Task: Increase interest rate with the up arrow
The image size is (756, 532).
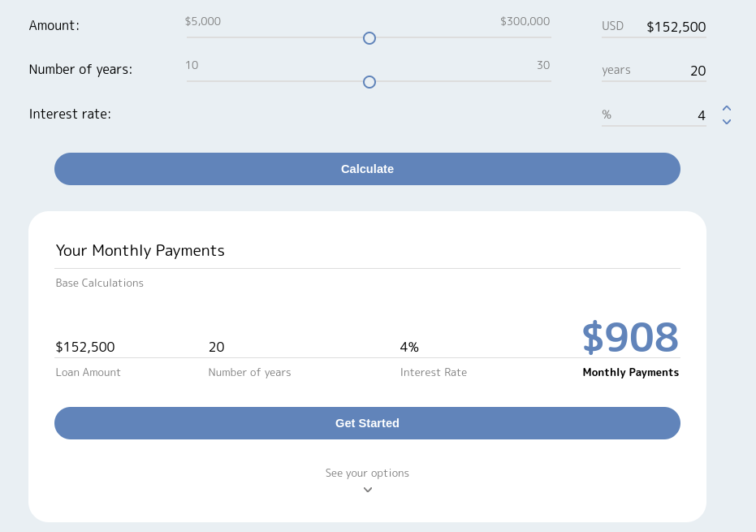Action: coord(727,109)
